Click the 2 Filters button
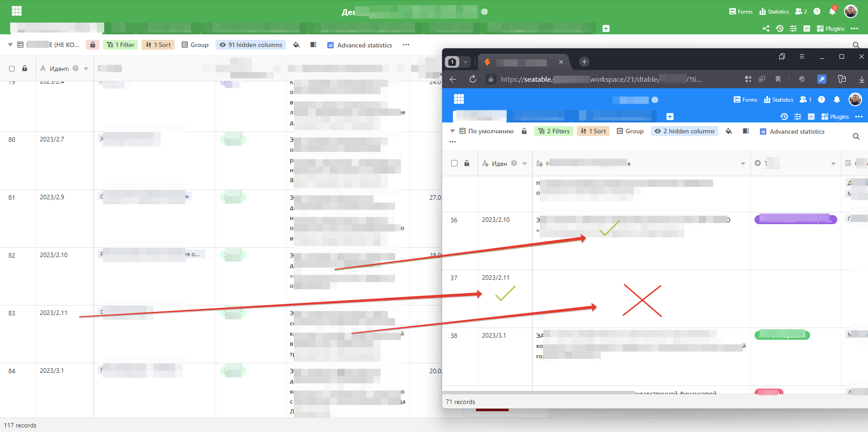The width and height of the screenshot is (868, 432). 554,131
